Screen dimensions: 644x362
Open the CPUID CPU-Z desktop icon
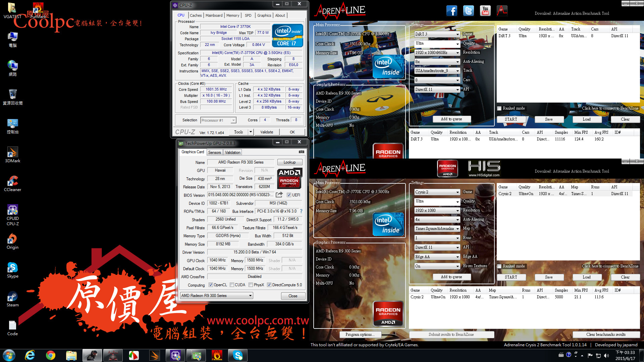pyautogui.click(x=12, y=215)
